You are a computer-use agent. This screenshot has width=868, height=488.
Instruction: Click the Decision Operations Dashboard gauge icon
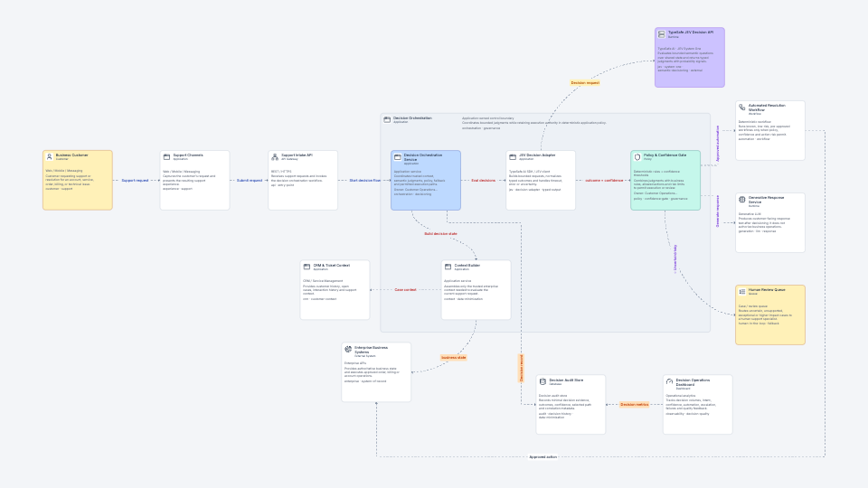tap(669, 381)
